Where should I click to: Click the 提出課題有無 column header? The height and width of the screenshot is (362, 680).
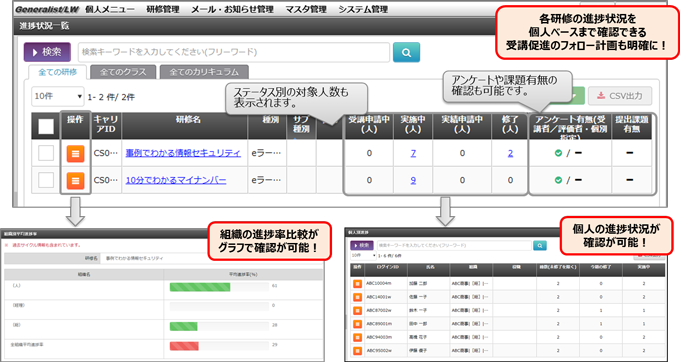[631, 126]
